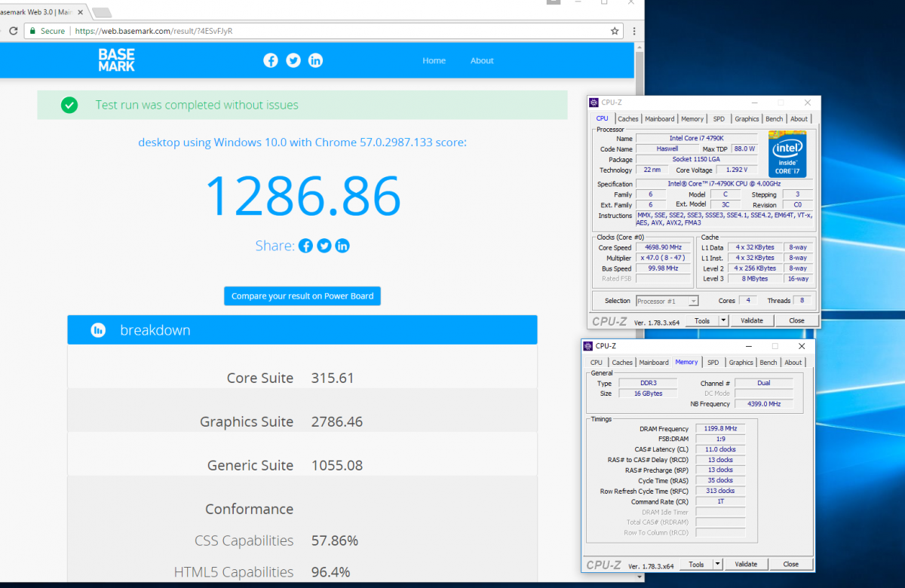The height and width of the screenshot is (588, 905).
Task: Select About tab in upper CPU-Z window
Action: [799, 119]
